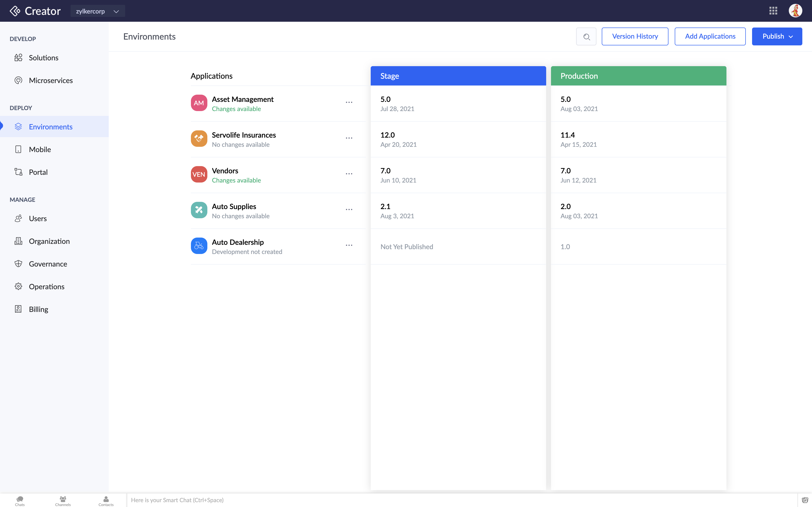Click Version History button
The height and width of the screenshot is (507, 812).
(635, 36)
